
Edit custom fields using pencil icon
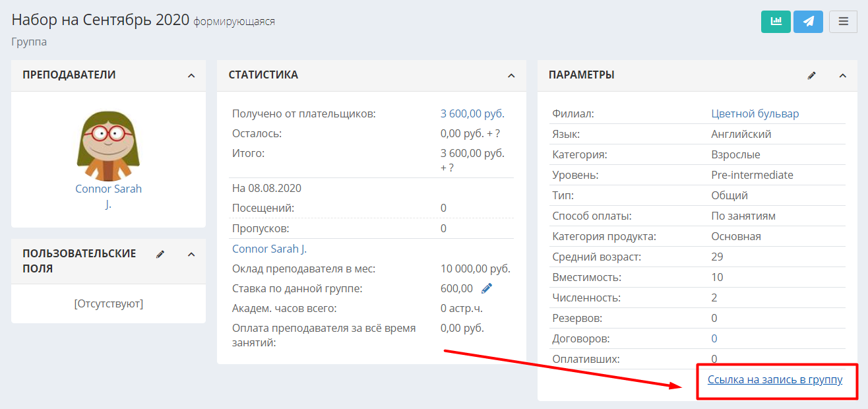160,254
